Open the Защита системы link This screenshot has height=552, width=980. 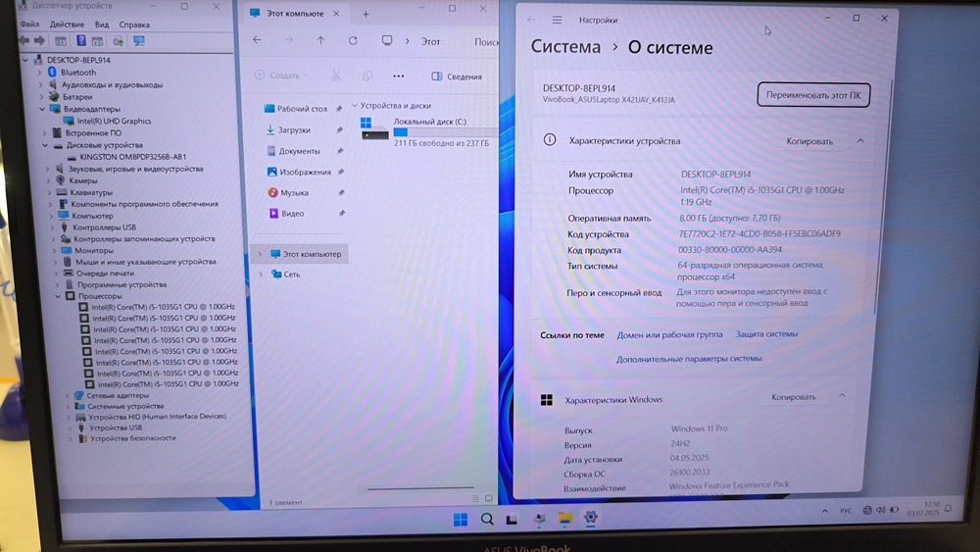(766, 334)
